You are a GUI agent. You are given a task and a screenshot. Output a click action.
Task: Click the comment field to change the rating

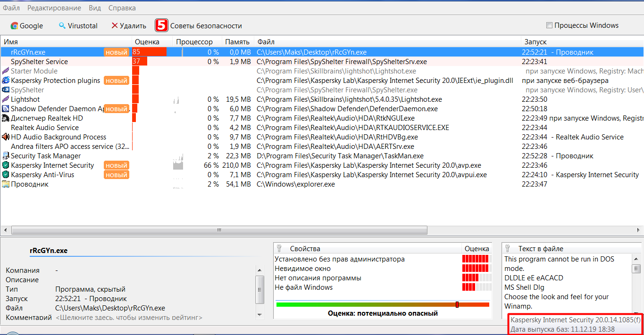(x=129, y=318)
